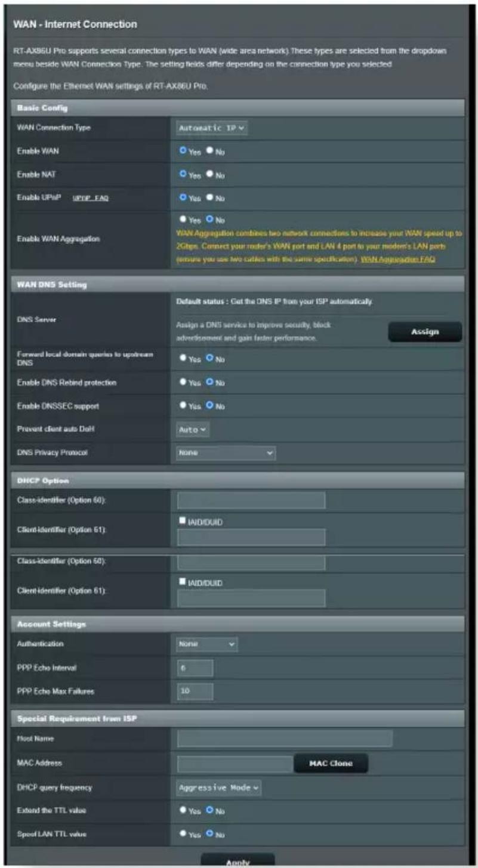This screenshot has height=868, width=478.
Task: Click the PPP Echo Max Failures field
Action: pos(195,692)
